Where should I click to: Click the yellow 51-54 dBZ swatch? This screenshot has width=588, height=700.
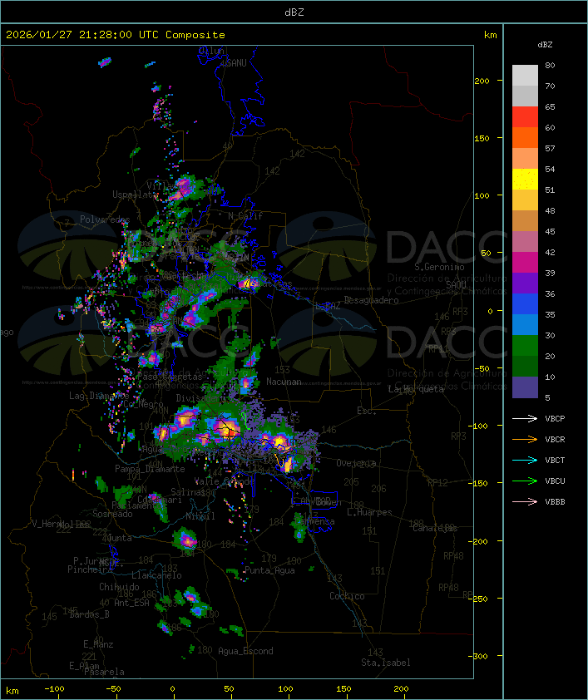point(525,180)
